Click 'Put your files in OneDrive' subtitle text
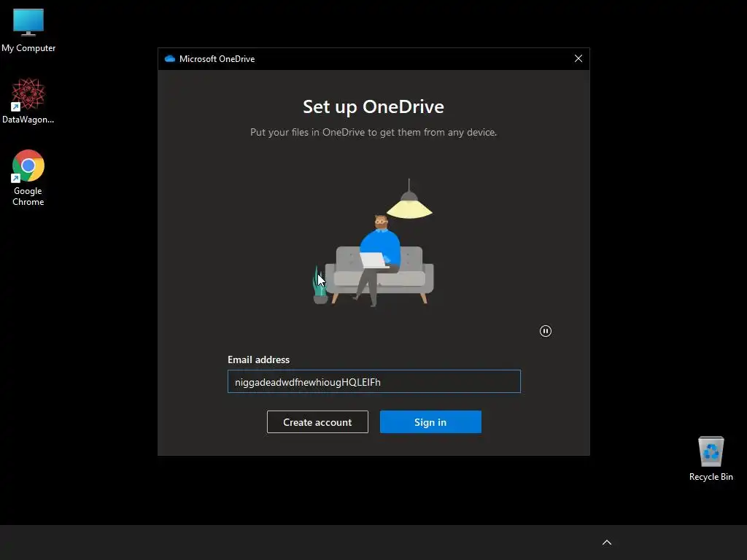 373,133
